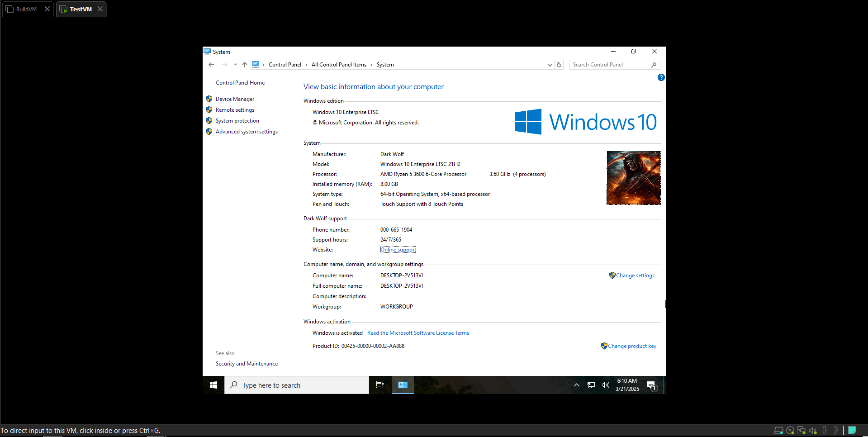Click the shield icon beside Advanced system settings
Image resolution: width=868 pixels, height=437 pixels.
pyautogui.click(x=209, y=131)
